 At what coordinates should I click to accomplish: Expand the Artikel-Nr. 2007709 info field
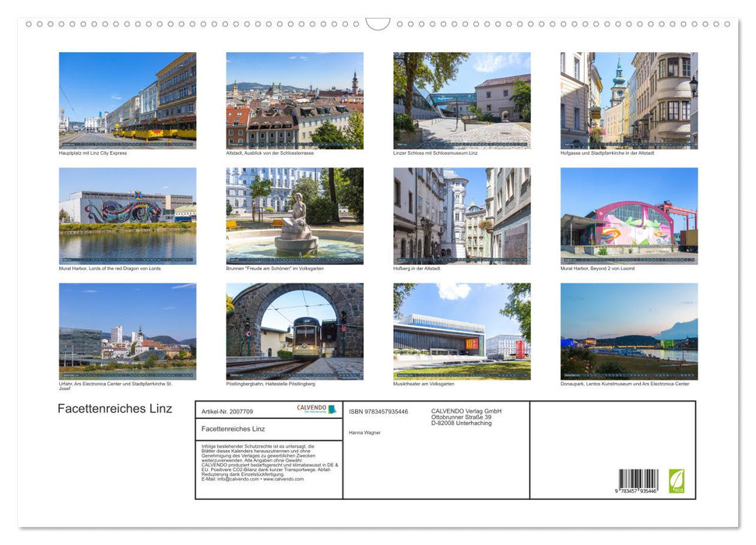(227, 410)
